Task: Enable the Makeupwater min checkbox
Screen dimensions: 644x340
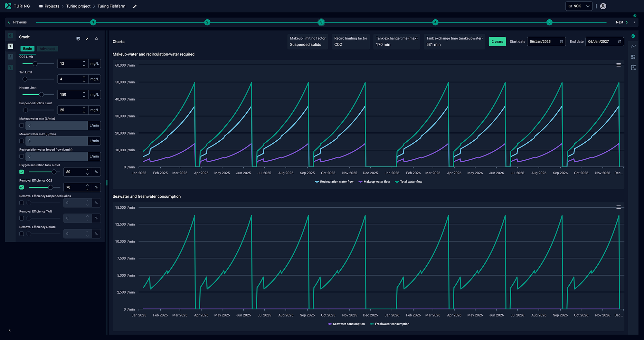Action: [x=22, y=126]
